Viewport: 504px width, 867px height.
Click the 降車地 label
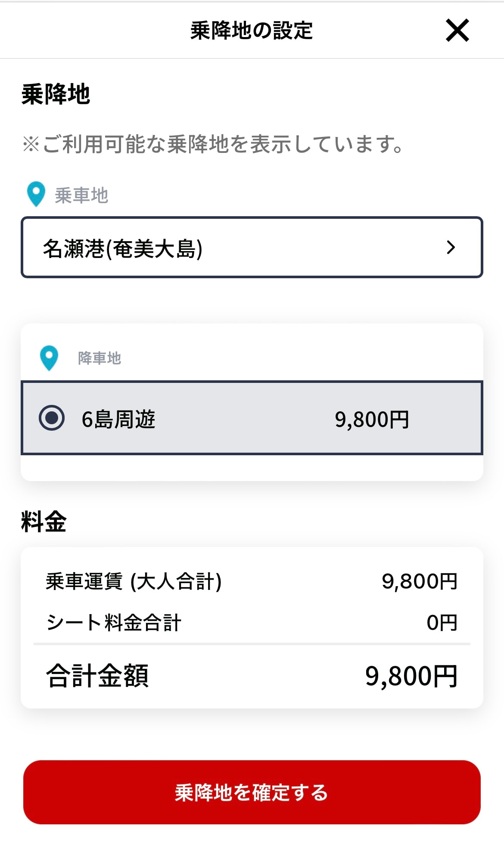click(x=100, y=358)
